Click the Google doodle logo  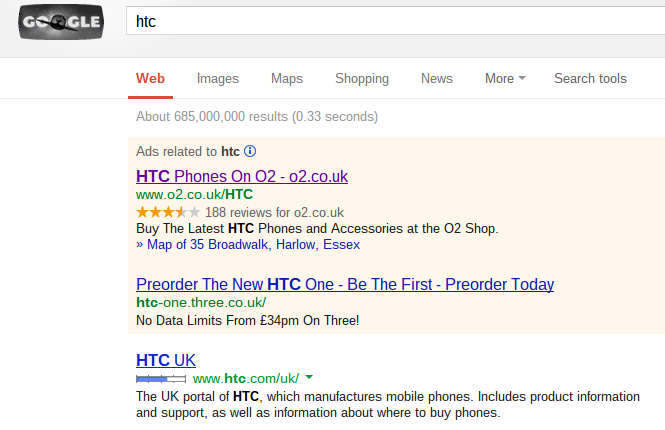[61, 22]
